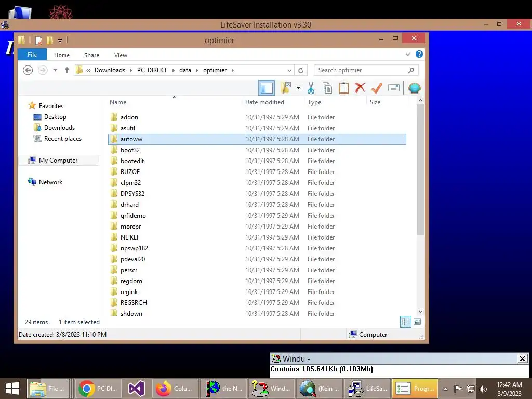This screenshot has height=399, width=532.
Task: Open the File tab
Action: pos(32,55)
